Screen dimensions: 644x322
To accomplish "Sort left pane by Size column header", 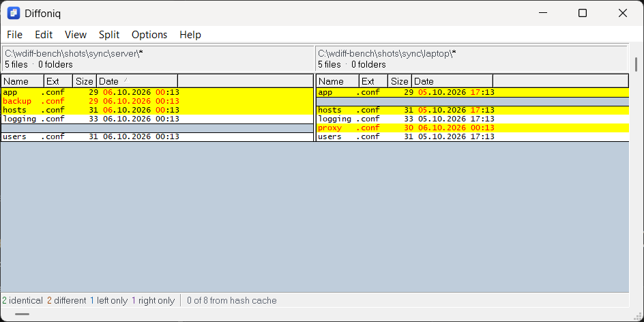I will pos(85,81).
